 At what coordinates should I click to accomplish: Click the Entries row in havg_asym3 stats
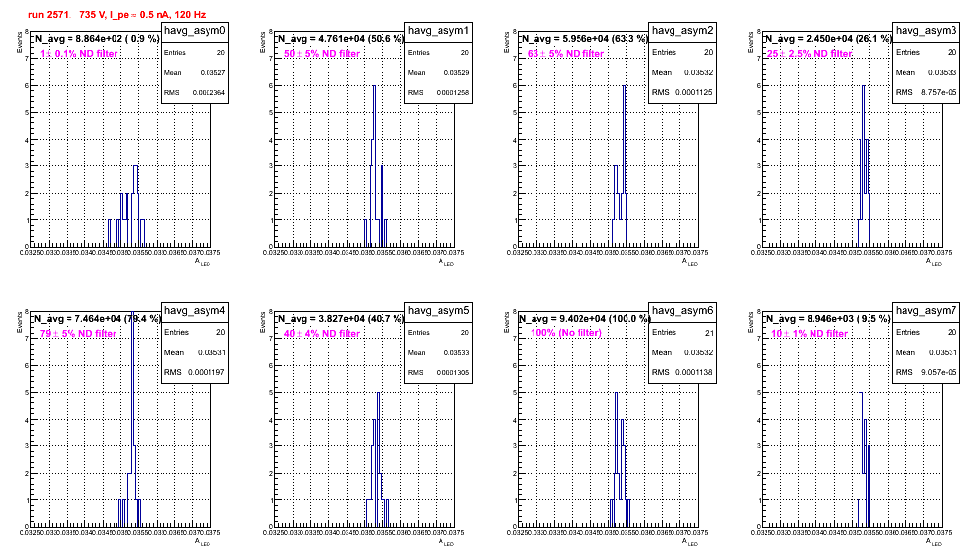(926, 52)
